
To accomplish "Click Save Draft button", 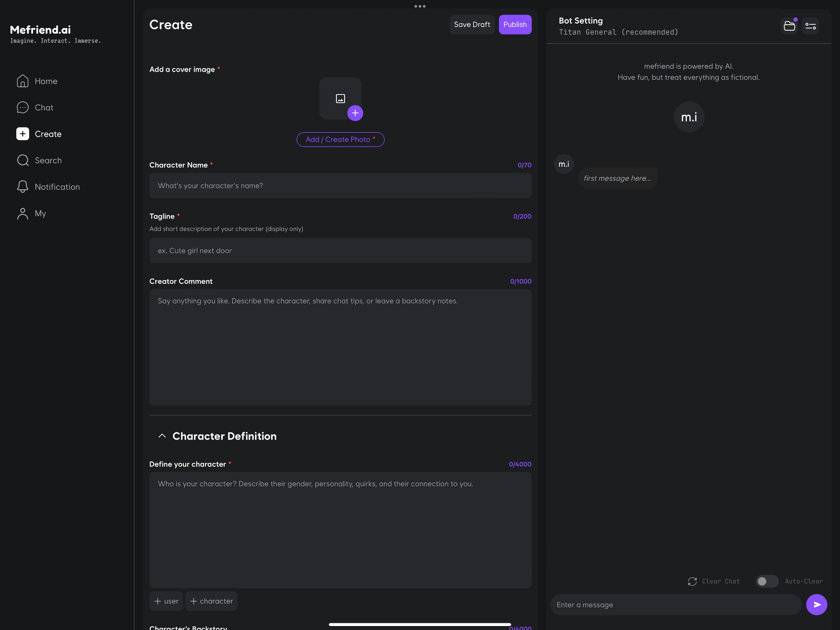I will [x=472, y=24].
